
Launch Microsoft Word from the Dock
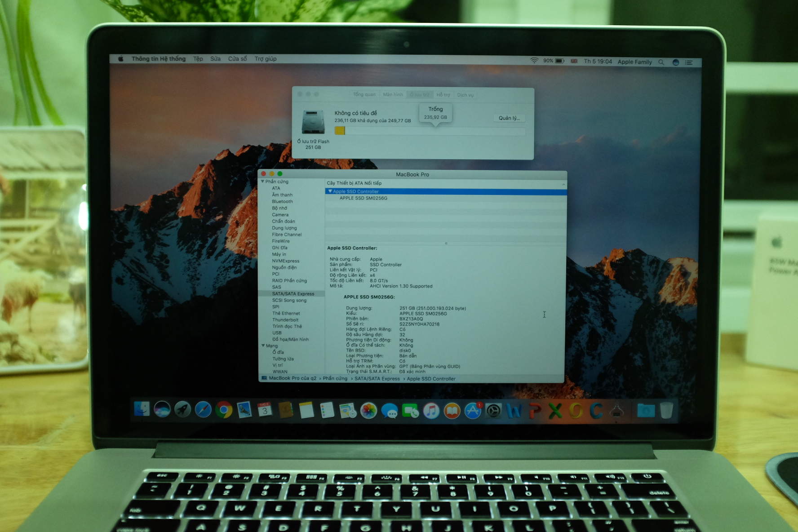514,411
